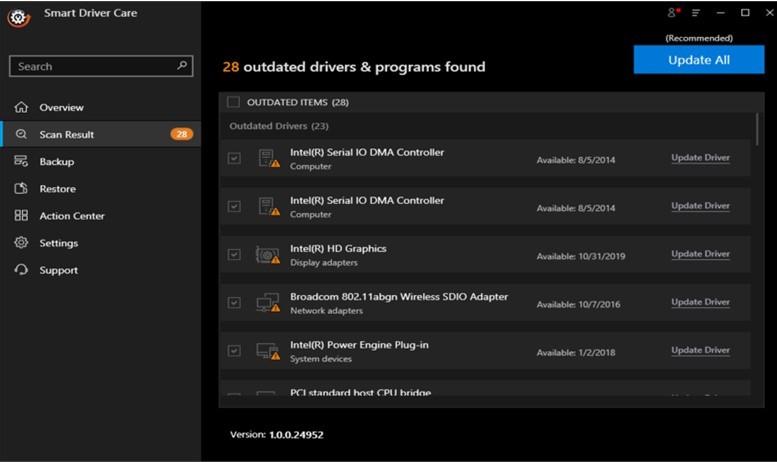
Task: Toggle the OUTDATED ITEMS (28) select-all checkbox
Action: pos(233,102)
